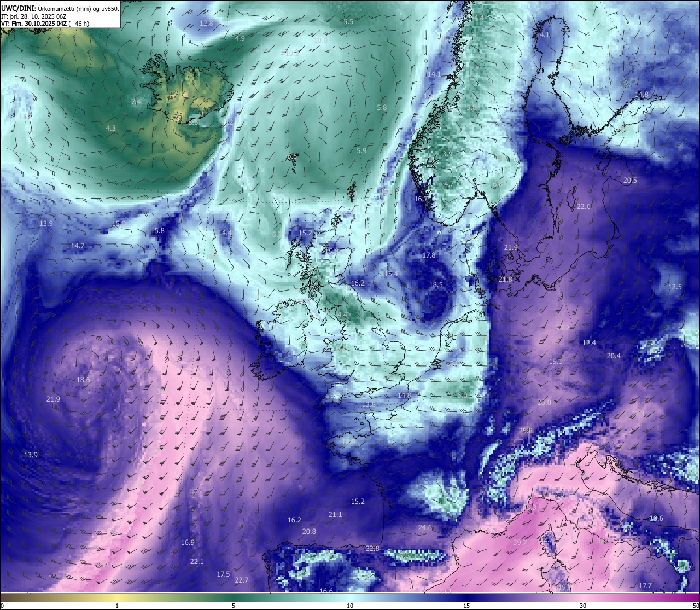Image resolution: width=700 pixels, height=610 pixels.
Task: Click the VT valid time line
Action: coord(45,24)
